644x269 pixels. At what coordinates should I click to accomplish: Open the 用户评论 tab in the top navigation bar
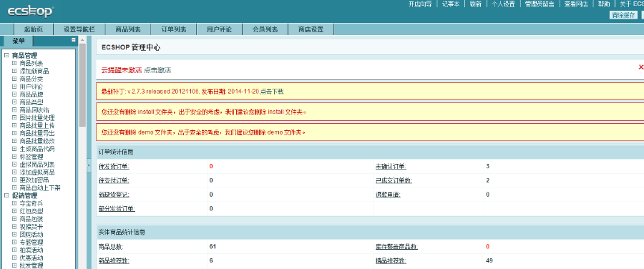pos(220,29)
